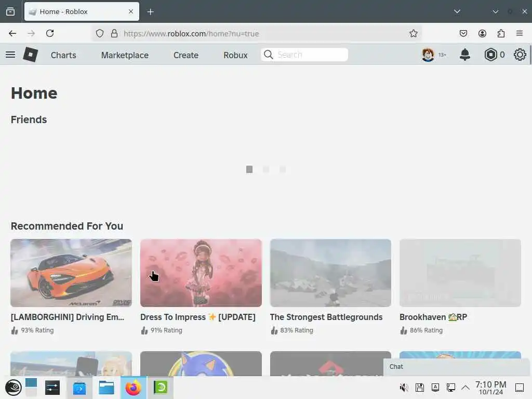The width and height of the screenshot is (532, 399).
Task: Open the Marketplace page
Action: (125, 55)
